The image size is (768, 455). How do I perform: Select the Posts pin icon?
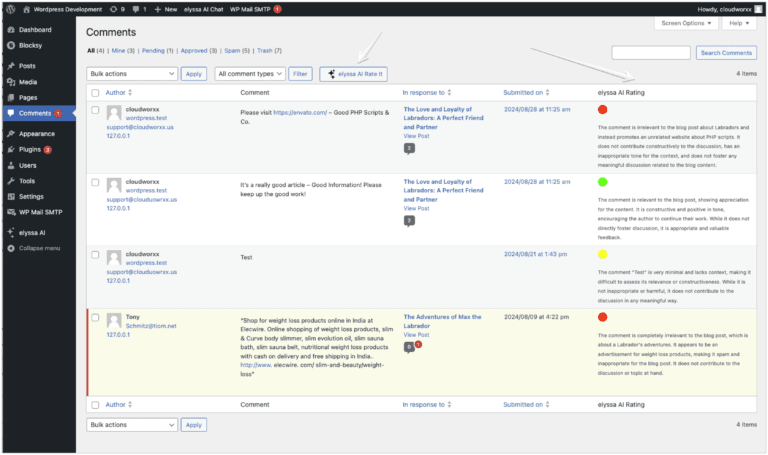11,66
